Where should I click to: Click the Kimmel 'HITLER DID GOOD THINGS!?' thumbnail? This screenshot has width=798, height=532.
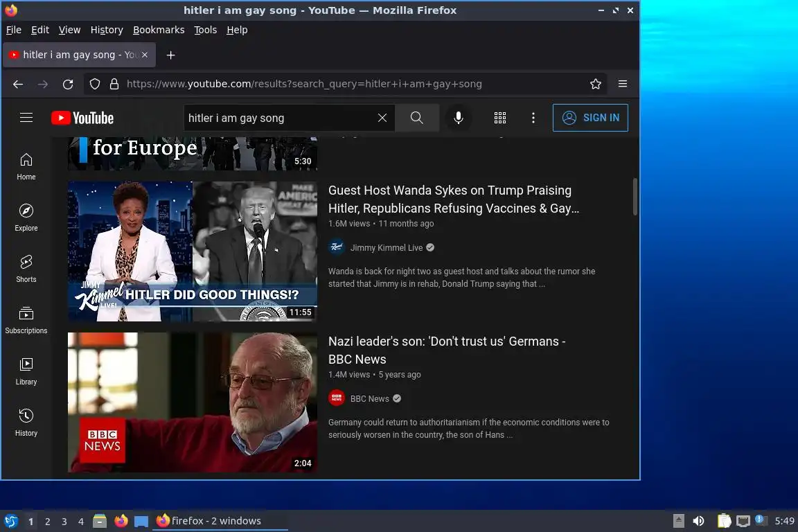pyautogui.click(x=193, y=251)
